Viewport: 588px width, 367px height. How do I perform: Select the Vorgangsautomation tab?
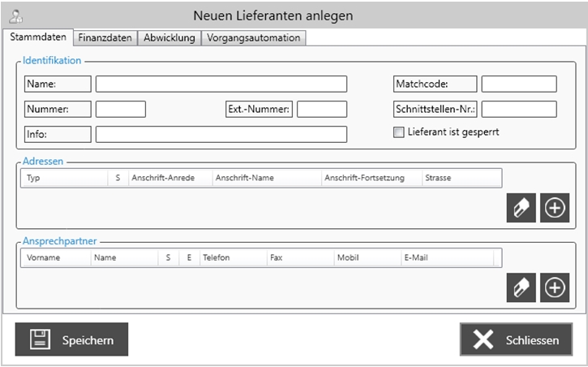point(253,37)
